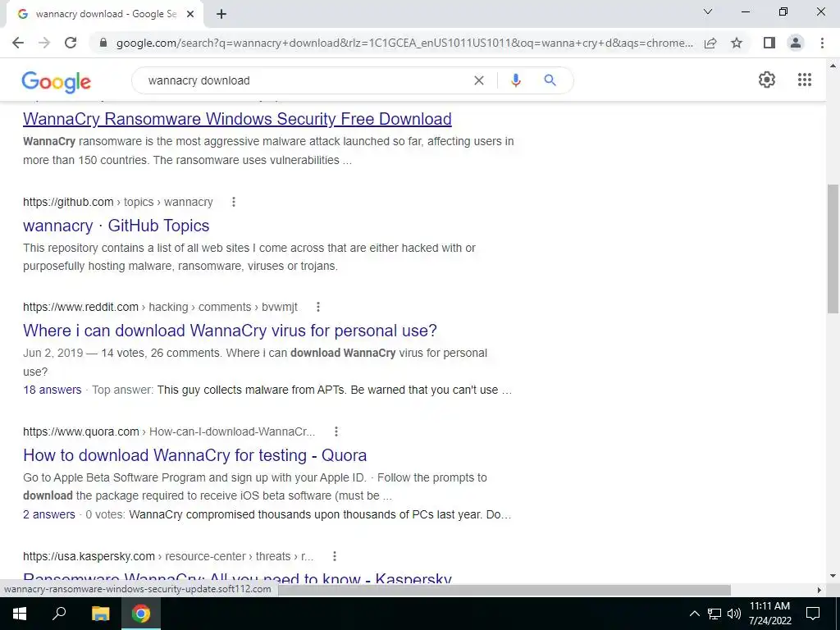Image resolution: width=840 pixels, height=630 pixels.
Task: Click the forward navigation arrow
Action: (44, 43)
